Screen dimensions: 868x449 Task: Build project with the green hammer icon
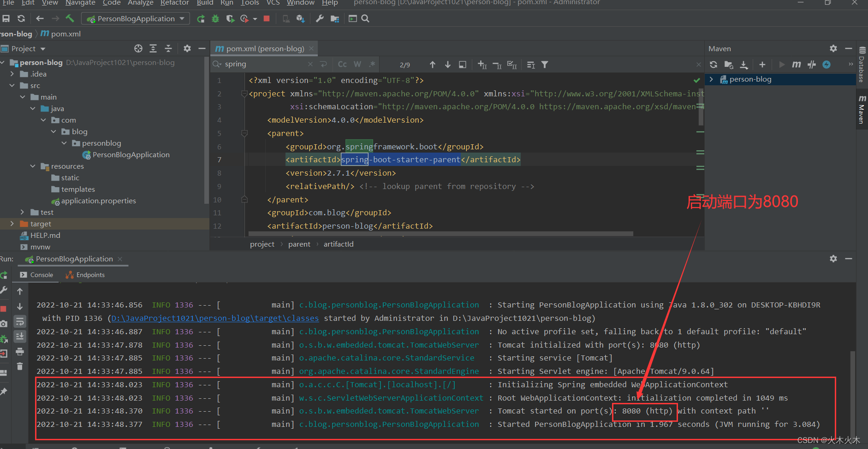(x=70, y=18)
